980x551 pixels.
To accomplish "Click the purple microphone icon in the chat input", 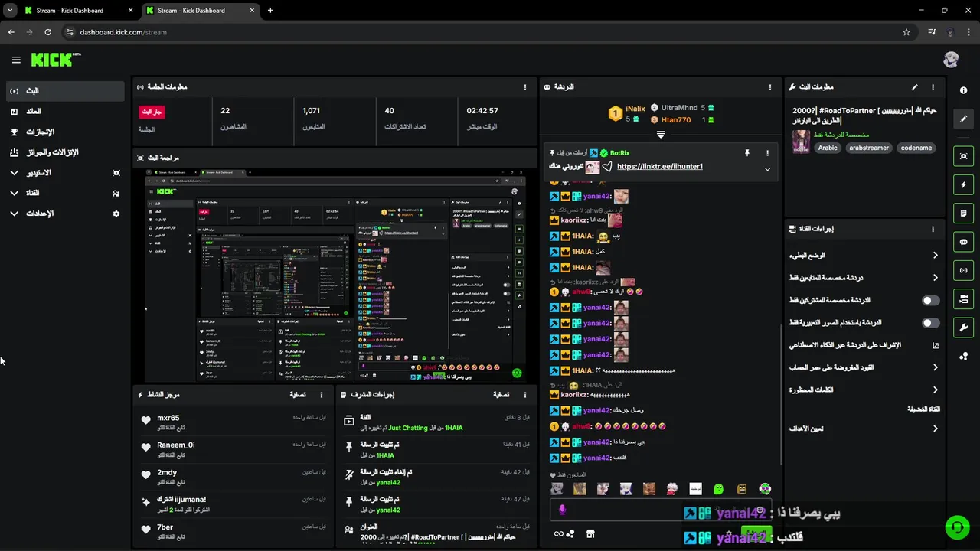I will (562, 509).
